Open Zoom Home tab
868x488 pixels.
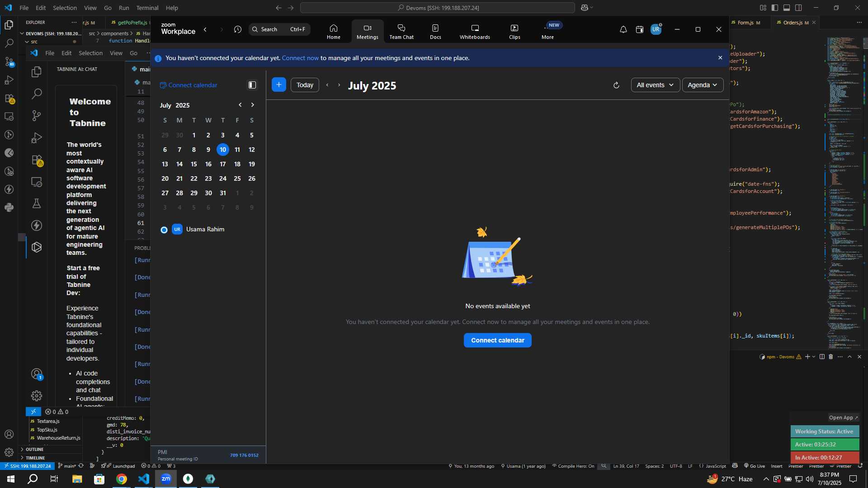(334, 32)
